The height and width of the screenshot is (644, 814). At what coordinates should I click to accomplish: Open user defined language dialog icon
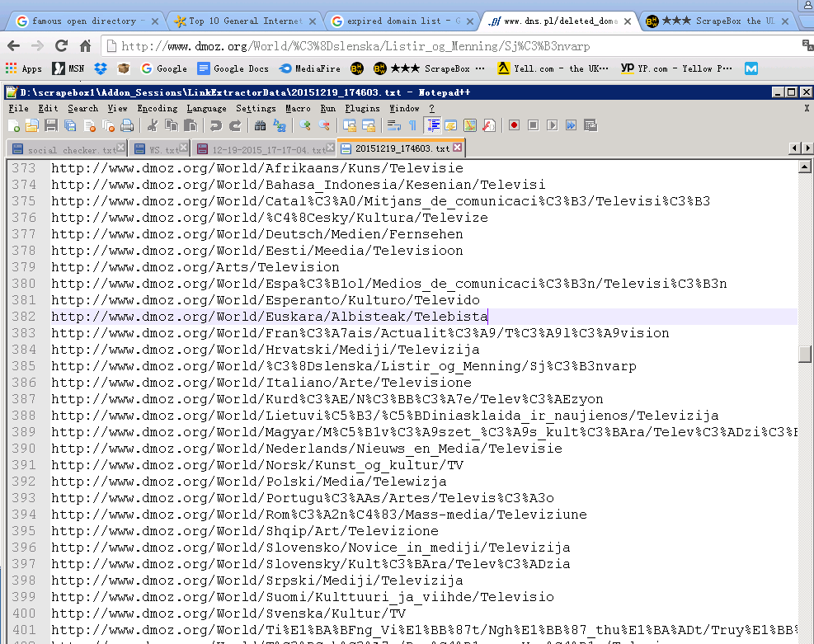coord(450,125)
